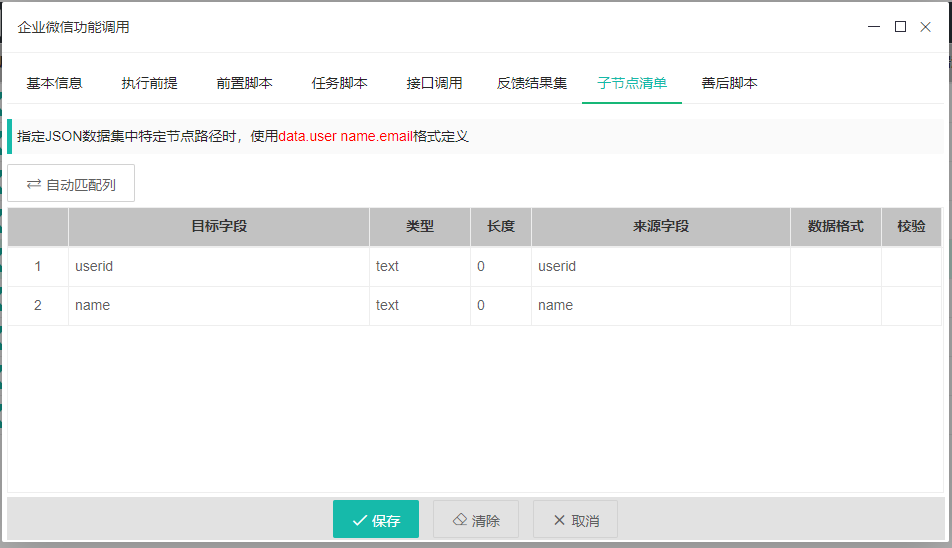Select the 接口调用 tab
The width and height of the screenshot is (952, 548).
tap(434, 83)
